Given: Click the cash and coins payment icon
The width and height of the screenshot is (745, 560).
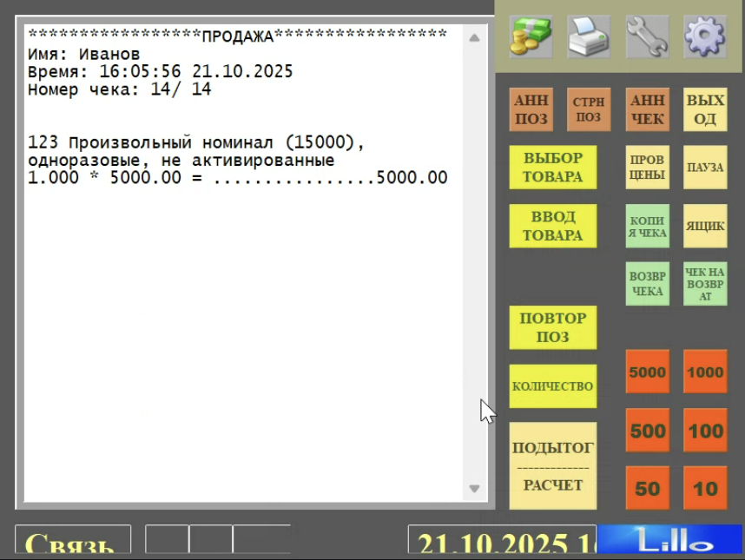Looking at the screenshot, I should [531, 37].
